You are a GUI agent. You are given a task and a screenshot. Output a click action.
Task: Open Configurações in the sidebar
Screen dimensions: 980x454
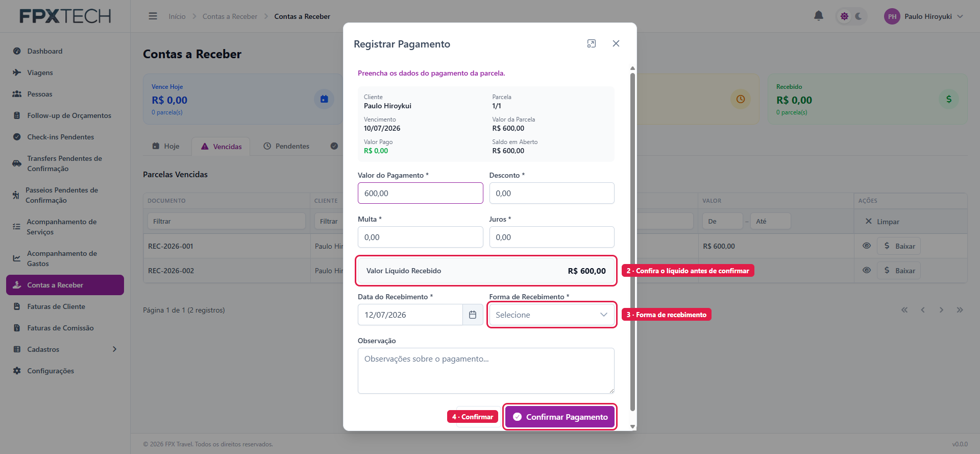[x=65, y=371]
